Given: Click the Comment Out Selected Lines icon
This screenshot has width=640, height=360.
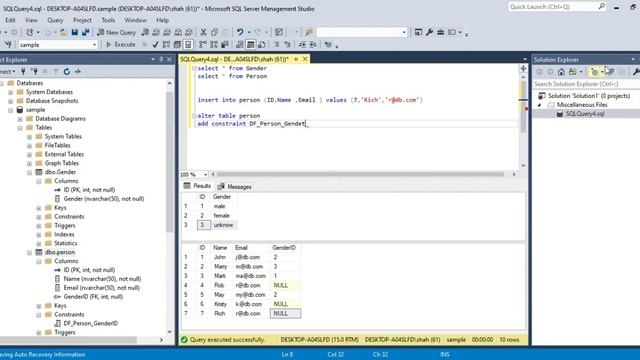Looking at the screenshot, I should tap(277, 44).
